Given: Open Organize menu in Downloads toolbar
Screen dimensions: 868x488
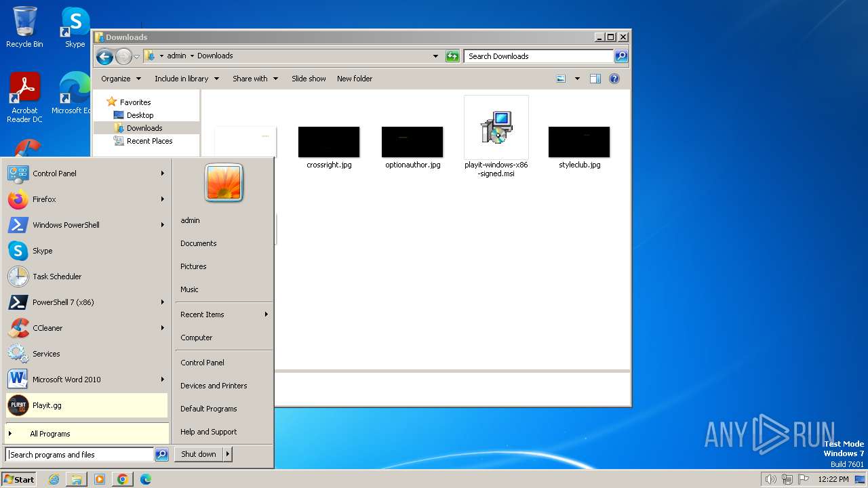Looking at the screenshot, I should (121, 79).
